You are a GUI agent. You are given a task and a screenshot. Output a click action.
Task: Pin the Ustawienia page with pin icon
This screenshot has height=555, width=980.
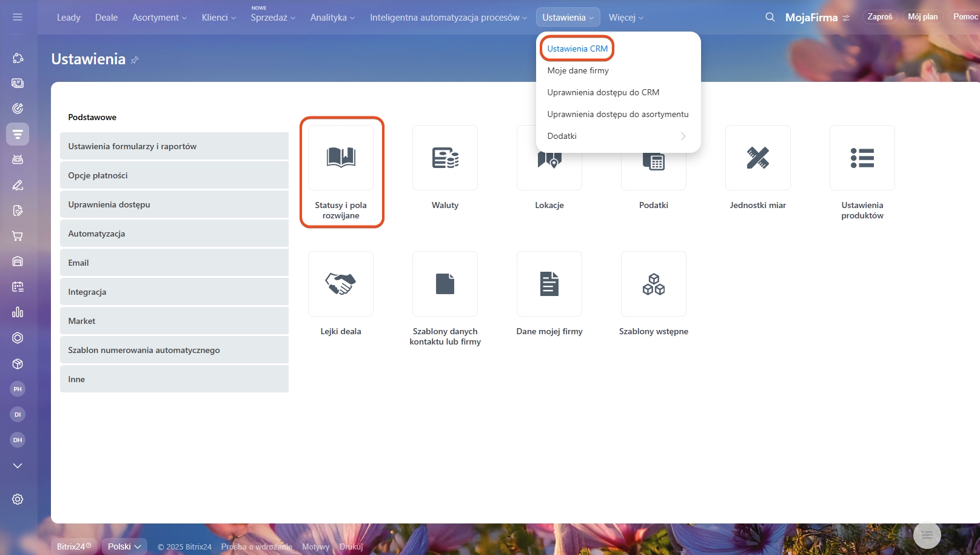click(x=135, y=60)
